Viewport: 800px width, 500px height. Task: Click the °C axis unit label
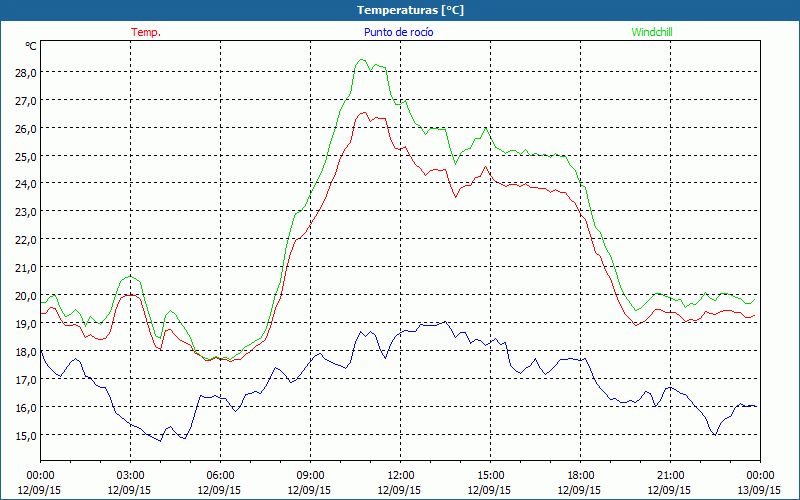31,46
